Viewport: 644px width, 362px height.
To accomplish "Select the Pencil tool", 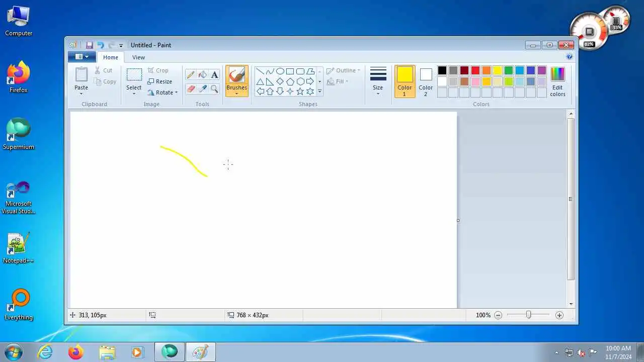I will pyautogui.click(x=190, y=75).
